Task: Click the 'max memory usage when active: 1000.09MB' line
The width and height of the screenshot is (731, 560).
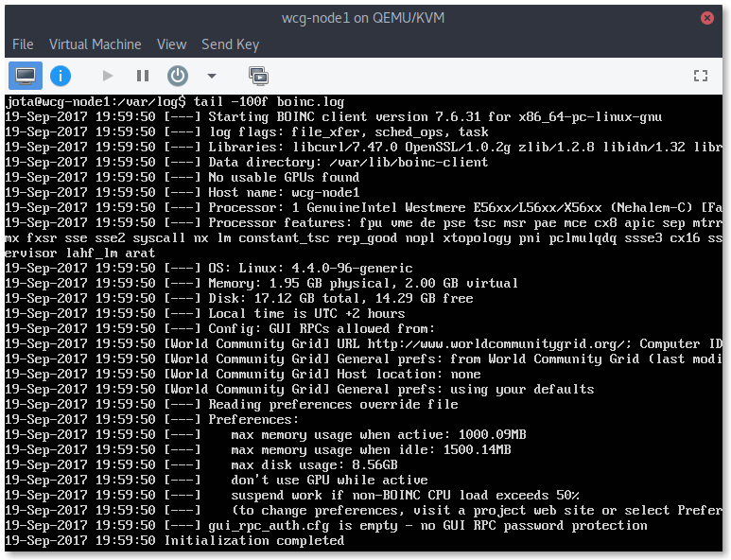Action: 266,434
